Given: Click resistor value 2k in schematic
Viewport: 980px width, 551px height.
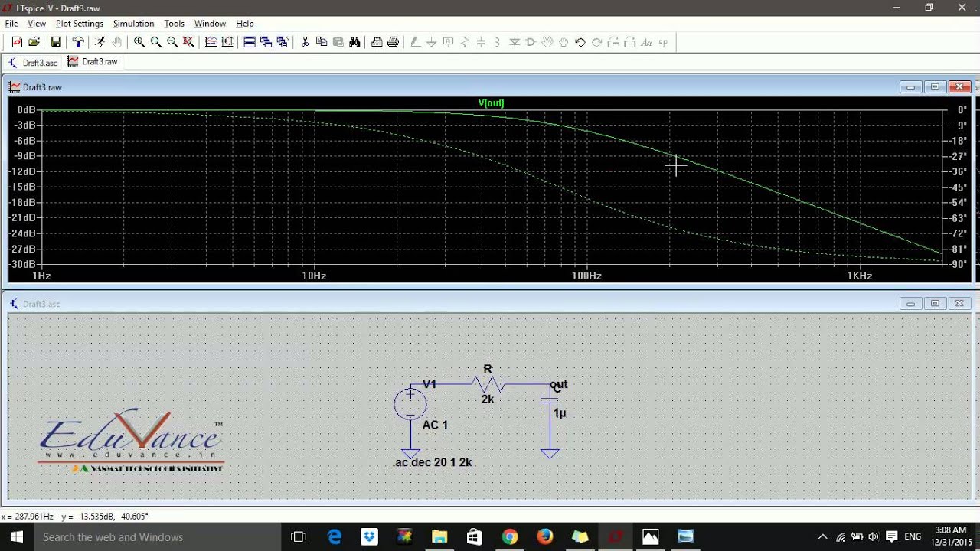Looking at the screenshot, I should (488, 399).
